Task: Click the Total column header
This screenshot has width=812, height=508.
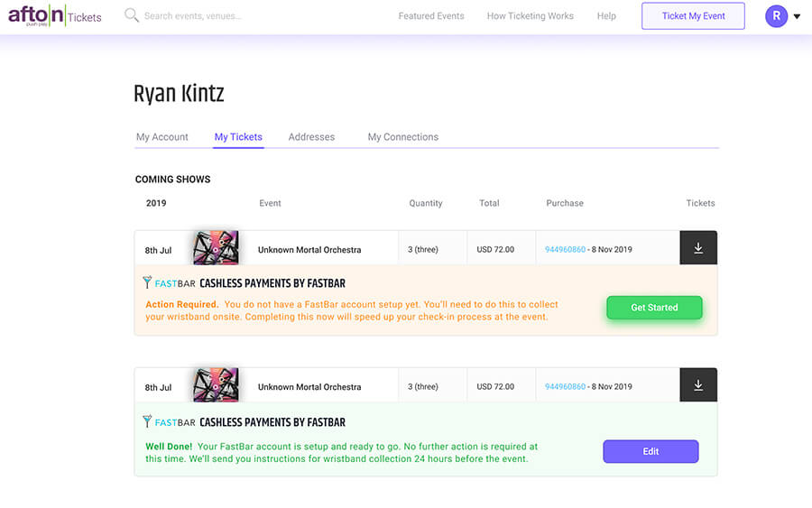Action: 489,203
